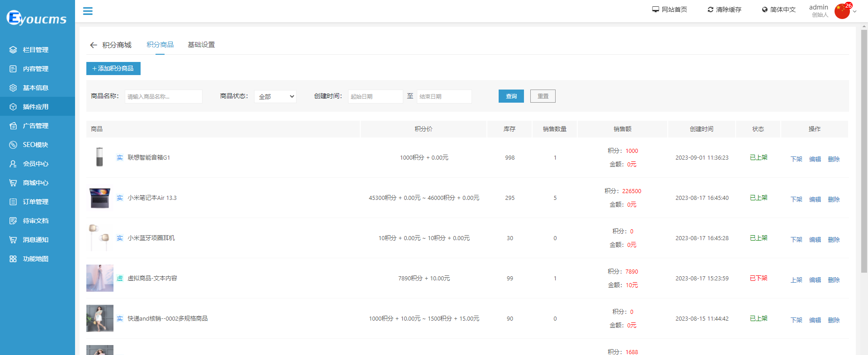Click the 已下架 status text

tap(759, 278)
